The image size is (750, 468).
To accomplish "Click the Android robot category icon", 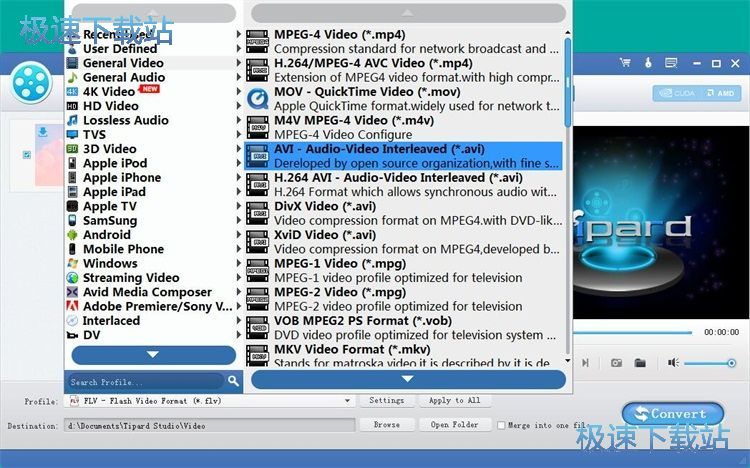I will [72, 234].
